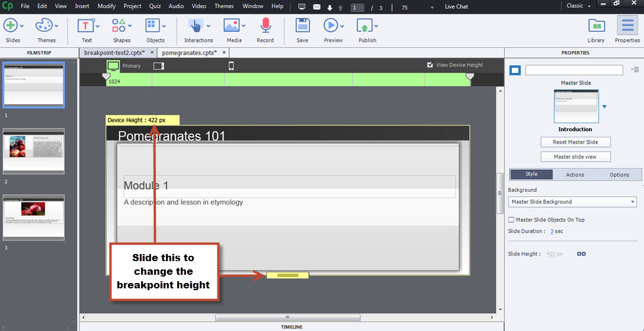Screen dimensions: 644x331
Task: Switch to breakpoint-test2.cptx tab
Action: click(114, 53)
